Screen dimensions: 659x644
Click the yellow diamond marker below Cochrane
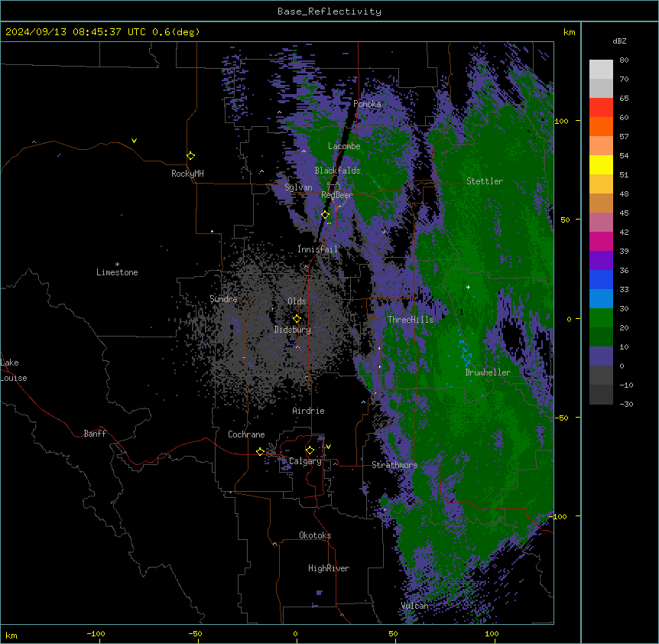pos(260,452)
